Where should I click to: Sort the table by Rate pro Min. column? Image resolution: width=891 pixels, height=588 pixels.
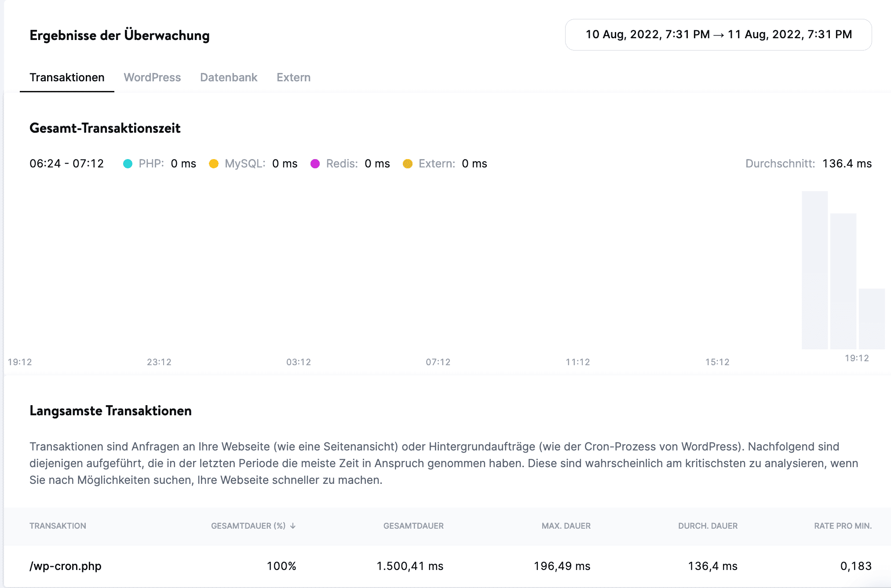(x=843, y=526)
